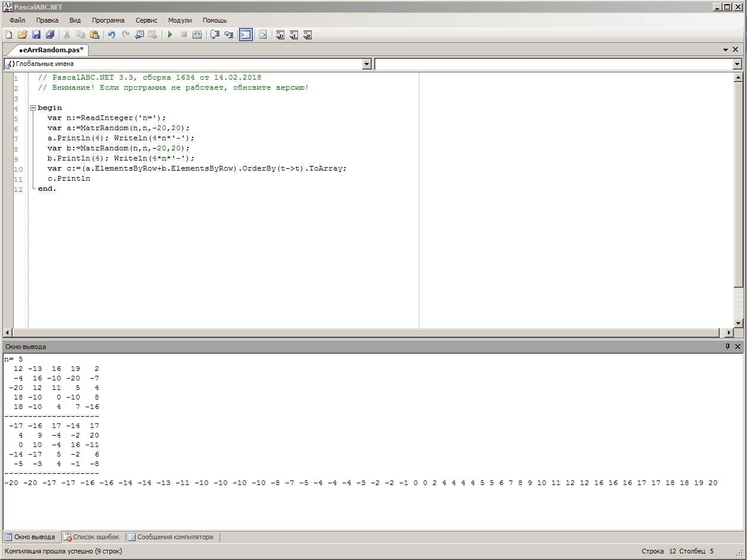This screenshot has height=560, width=747.
Task: Click the editor vertical scrollbar up arrow
Action: (738, 77)
